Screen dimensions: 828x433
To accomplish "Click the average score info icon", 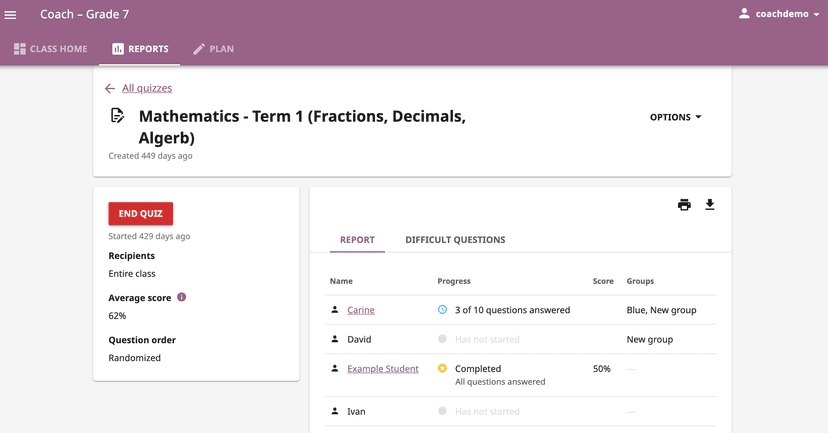I will [181, 297].
